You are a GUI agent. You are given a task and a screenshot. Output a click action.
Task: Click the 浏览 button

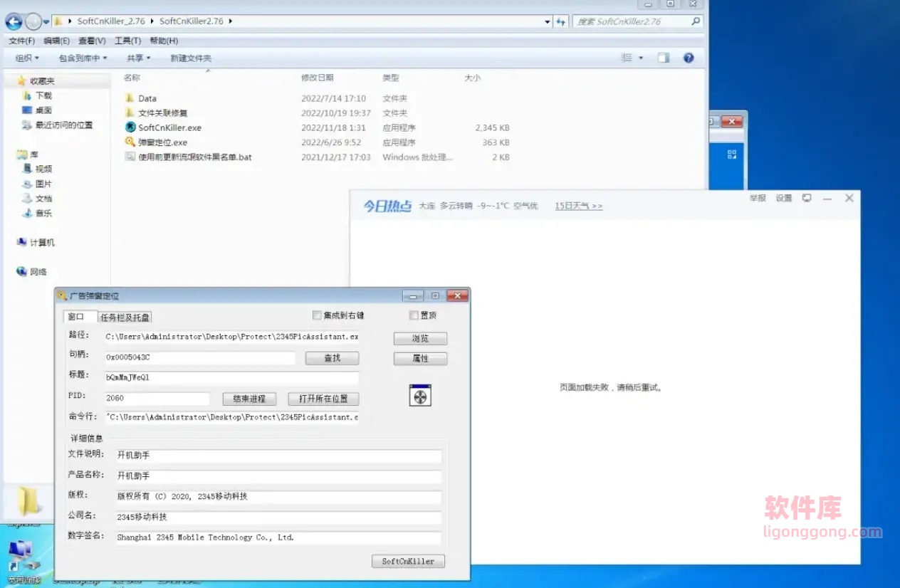click(x=420, y=339)
